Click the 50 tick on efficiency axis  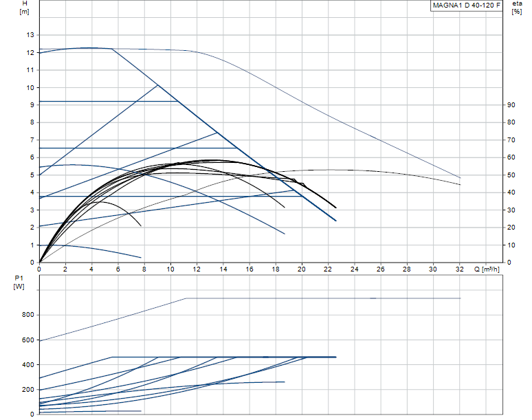(x=511, y=175)
